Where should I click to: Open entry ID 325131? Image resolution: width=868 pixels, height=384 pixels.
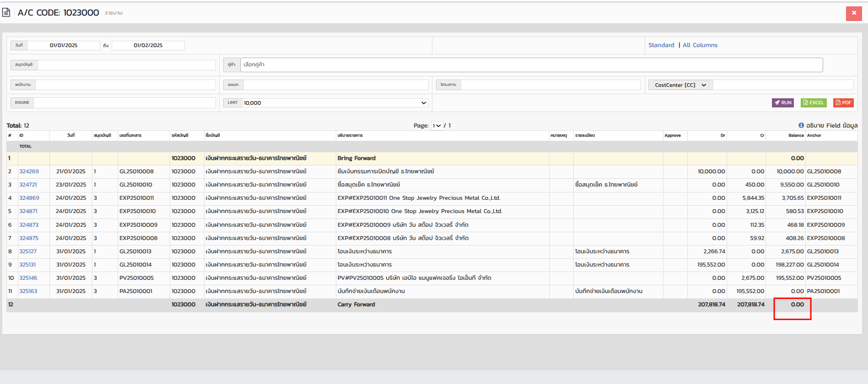pyautogui.click(x=27, y=265)
